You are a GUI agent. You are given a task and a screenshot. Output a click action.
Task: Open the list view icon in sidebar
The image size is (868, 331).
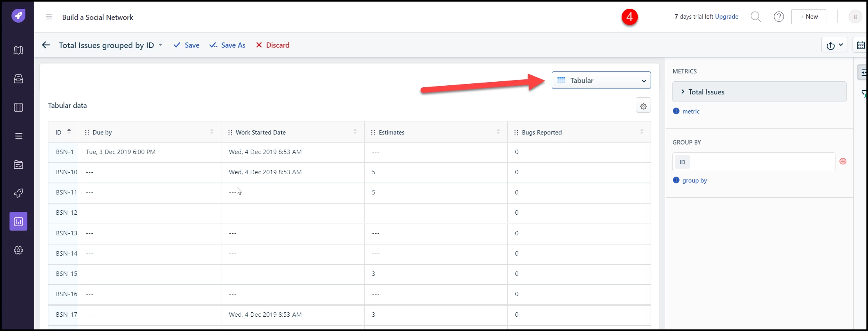18,136
